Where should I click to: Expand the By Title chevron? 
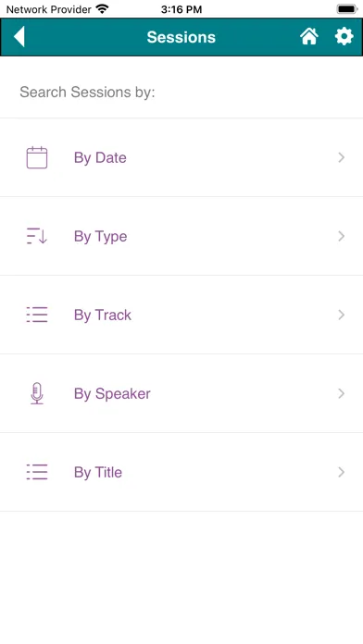341,472
